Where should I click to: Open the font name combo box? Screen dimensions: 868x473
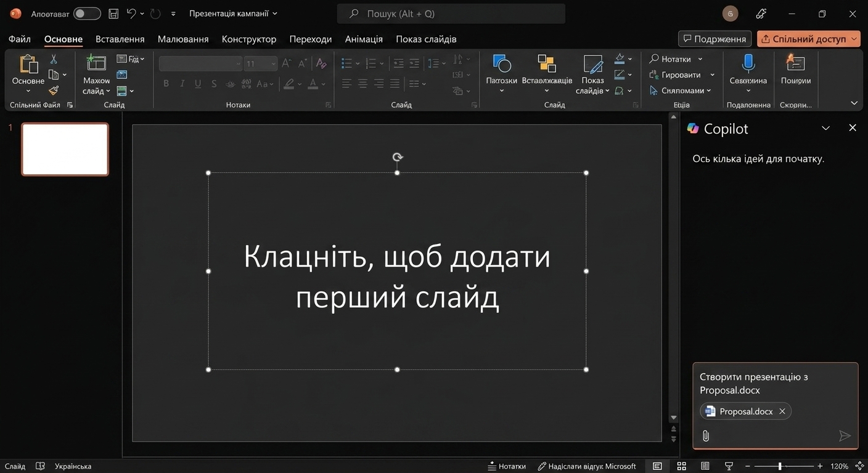click(200, 63)
